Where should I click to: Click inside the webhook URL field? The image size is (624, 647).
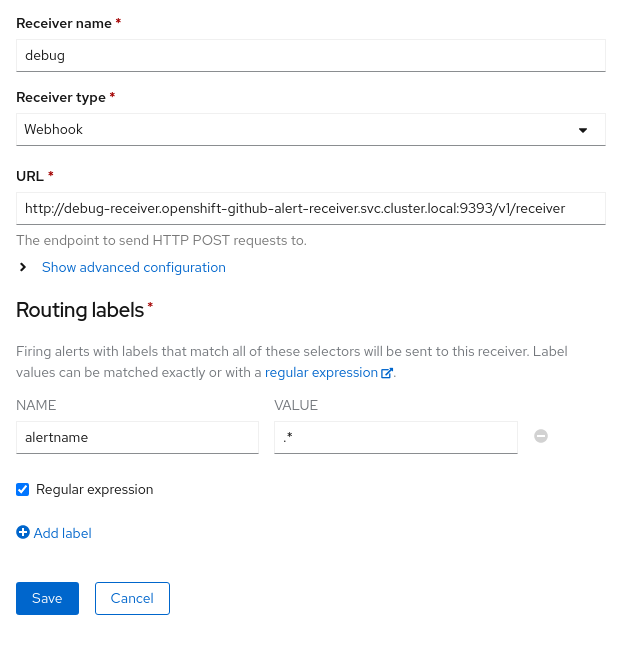coord(310,208)
